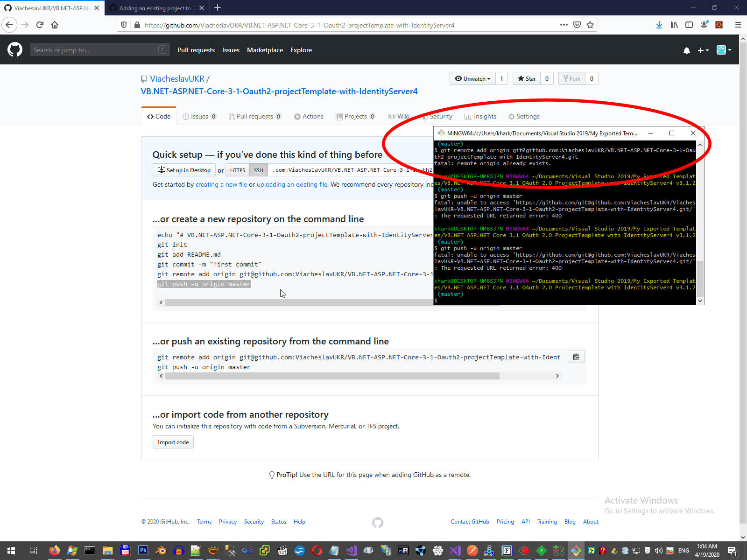Show Firefox downloads panel
The image size is (747, 560).
tap(659, 25)
